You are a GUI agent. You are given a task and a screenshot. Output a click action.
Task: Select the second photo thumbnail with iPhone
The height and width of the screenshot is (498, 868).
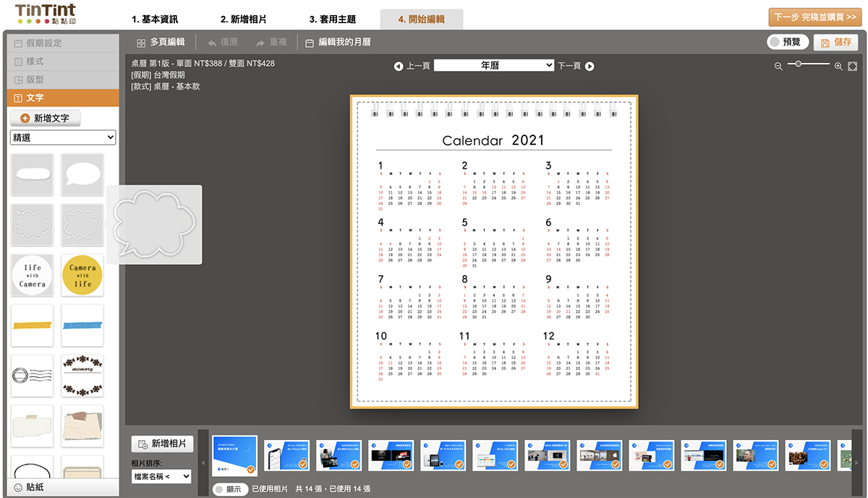[x=287, y=455]
